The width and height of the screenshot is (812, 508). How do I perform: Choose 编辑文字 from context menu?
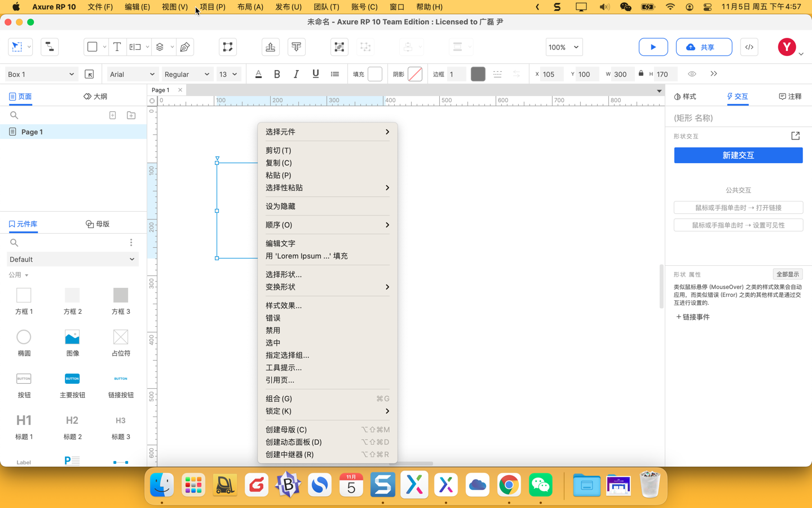tap(327, 243)
